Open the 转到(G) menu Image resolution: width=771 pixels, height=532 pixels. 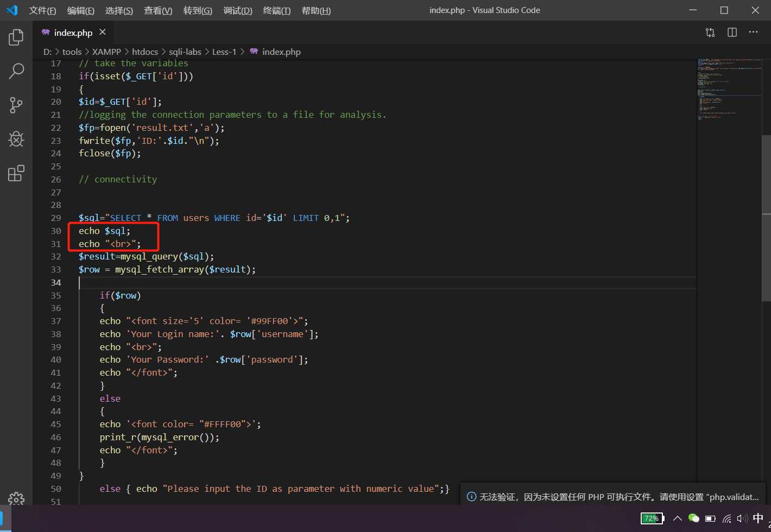pyautogui.click(x=198, y=10)
